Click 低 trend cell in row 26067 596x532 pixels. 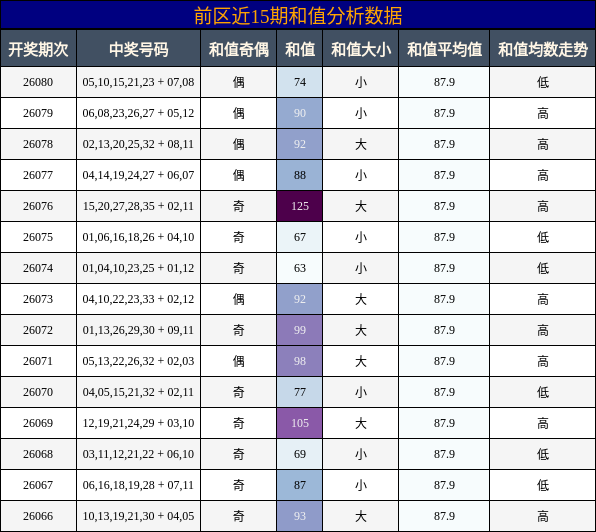[543, 485]
